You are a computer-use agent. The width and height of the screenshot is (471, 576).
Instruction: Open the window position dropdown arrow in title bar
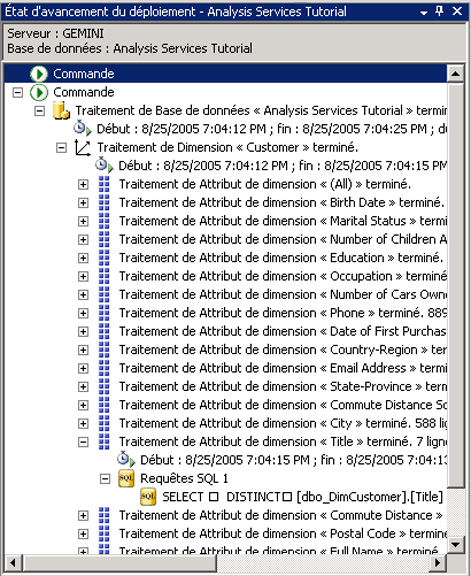[x=424, y=12]
